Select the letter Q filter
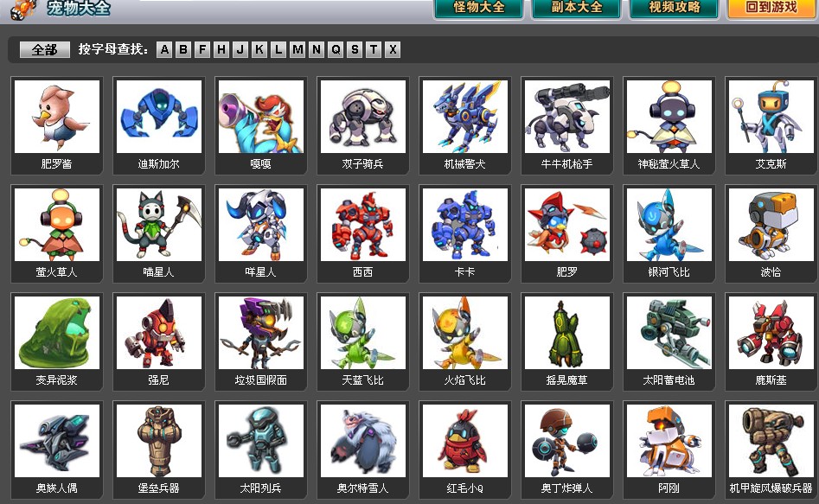819x504 pixels. [x=336, y=49]
